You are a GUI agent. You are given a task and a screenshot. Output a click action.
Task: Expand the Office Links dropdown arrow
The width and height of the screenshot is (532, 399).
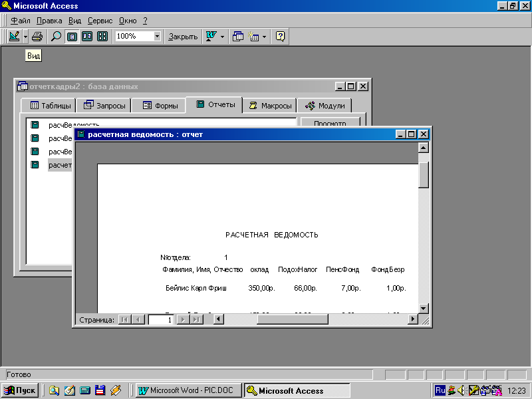222,36
